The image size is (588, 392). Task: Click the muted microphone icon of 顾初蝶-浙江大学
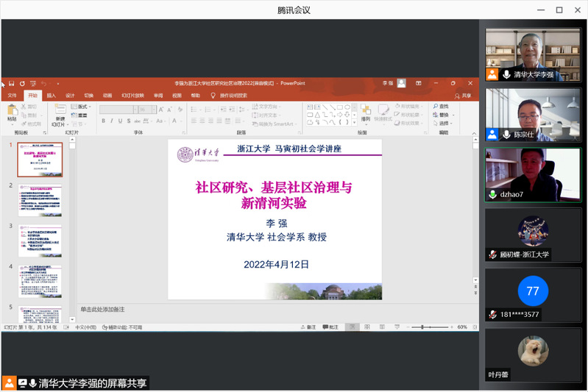tap(492, 254)
